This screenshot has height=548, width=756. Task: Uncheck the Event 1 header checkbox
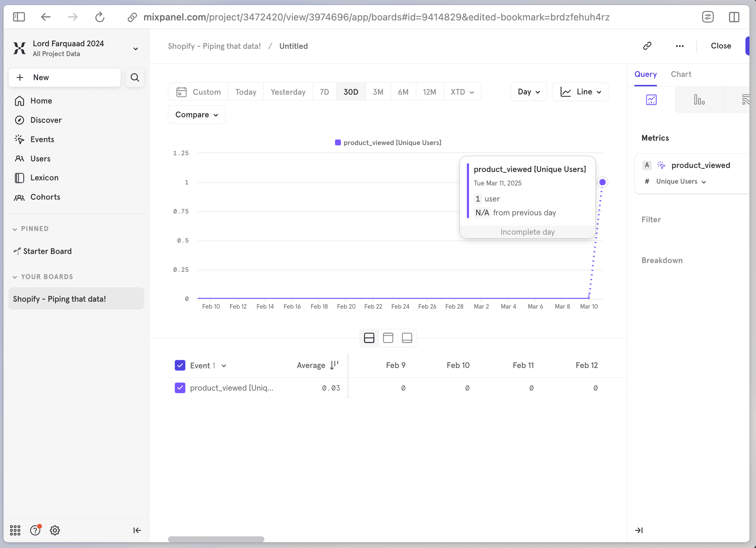pyautogui.click(x=180, y=365)
